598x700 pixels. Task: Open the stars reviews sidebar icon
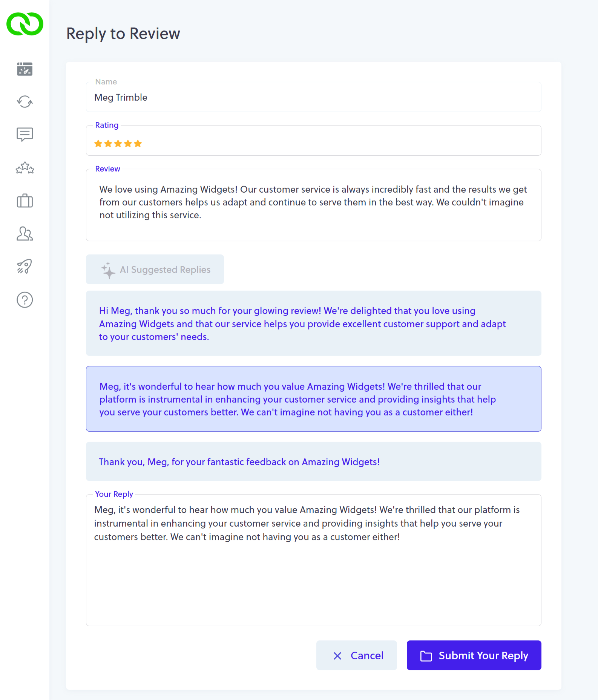click(25, 168)
